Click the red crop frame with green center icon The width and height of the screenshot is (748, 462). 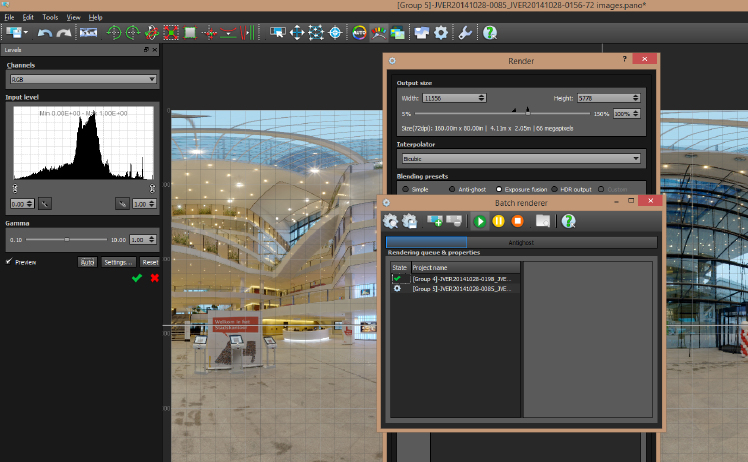(171, 33)
